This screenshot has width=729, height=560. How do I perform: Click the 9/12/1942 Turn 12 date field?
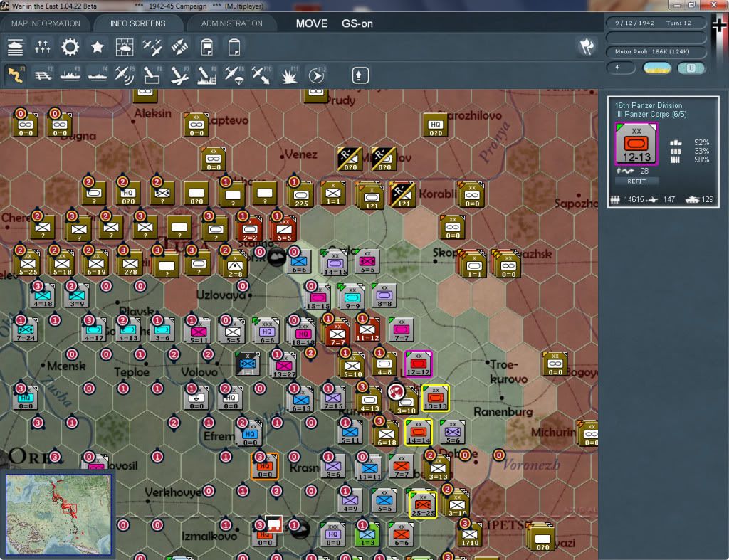[x=656, y=23]
